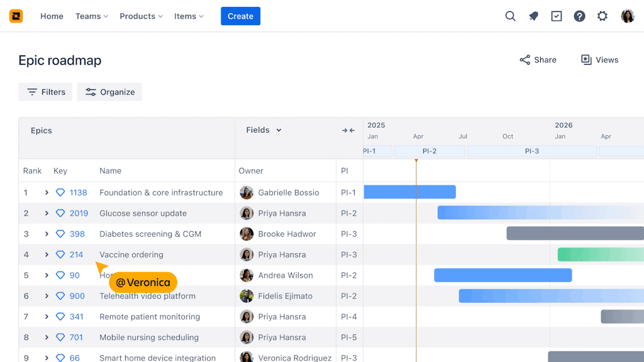644x362 pixels.
Task: Click the profile avatar in the top-right
Action: click(627, 16)
